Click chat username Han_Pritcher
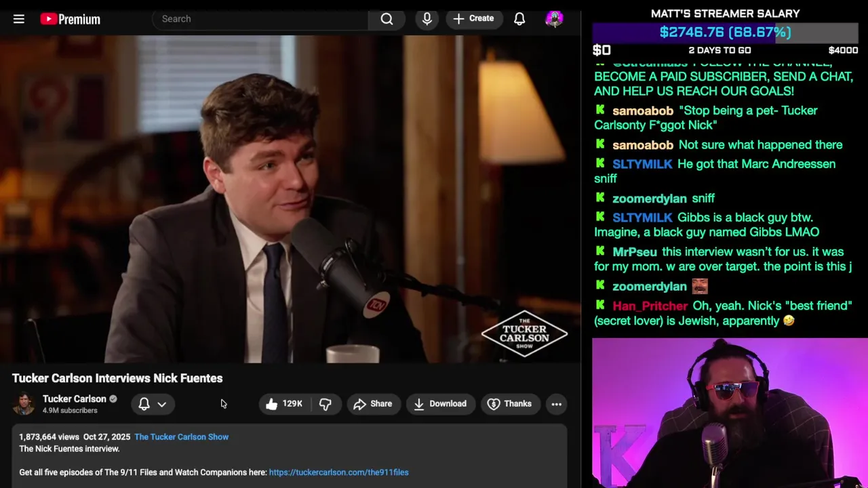This screenshot has width=868, height=488. click(x=650, y=306)
